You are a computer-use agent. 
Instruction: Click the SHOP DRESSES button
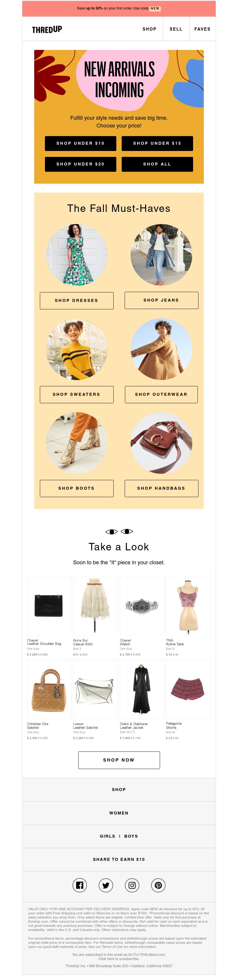[76, 300]
